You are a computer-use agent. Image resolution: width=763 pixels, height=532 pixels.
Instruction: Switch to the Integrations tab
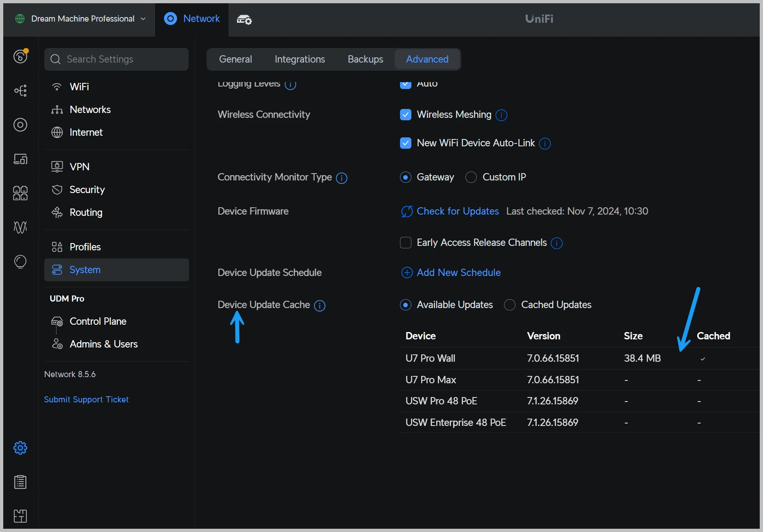(x=300, y=59)
